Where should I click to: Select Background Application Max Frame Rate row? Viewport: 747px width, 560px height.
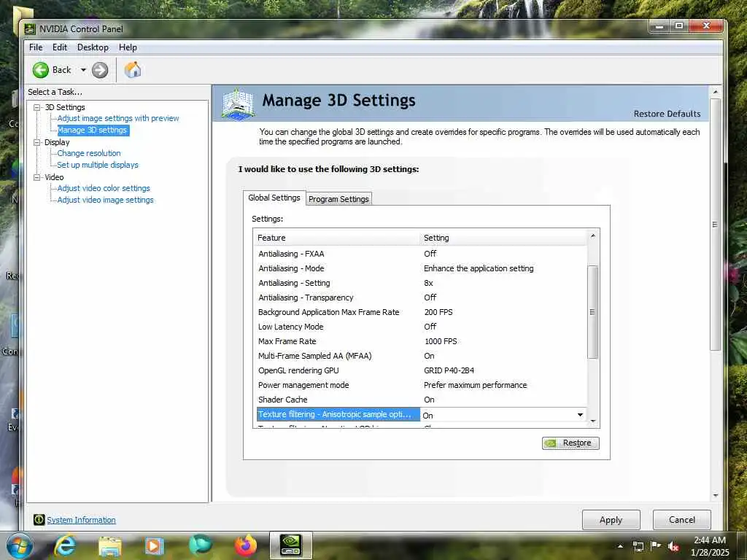422,312
